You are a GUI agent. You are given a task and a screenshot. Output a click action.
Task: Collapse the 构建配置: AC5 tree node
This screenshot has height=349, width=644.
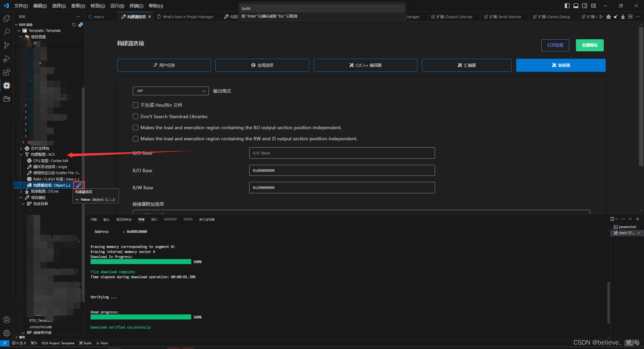click(x=21, y=154)
